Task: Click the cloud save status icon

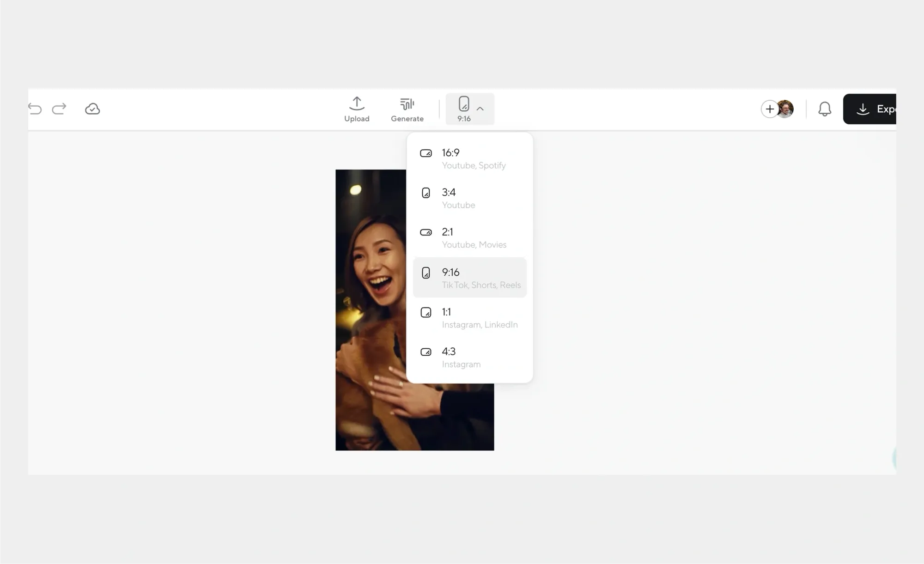Action: point(92,109)
